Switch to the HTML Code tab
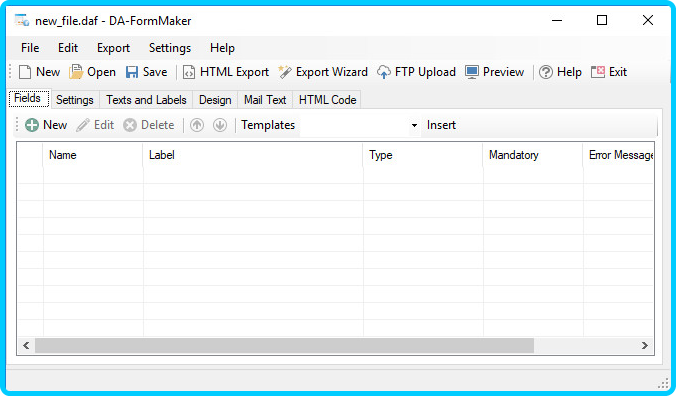The image size is (676, 396). click(328, 100)
